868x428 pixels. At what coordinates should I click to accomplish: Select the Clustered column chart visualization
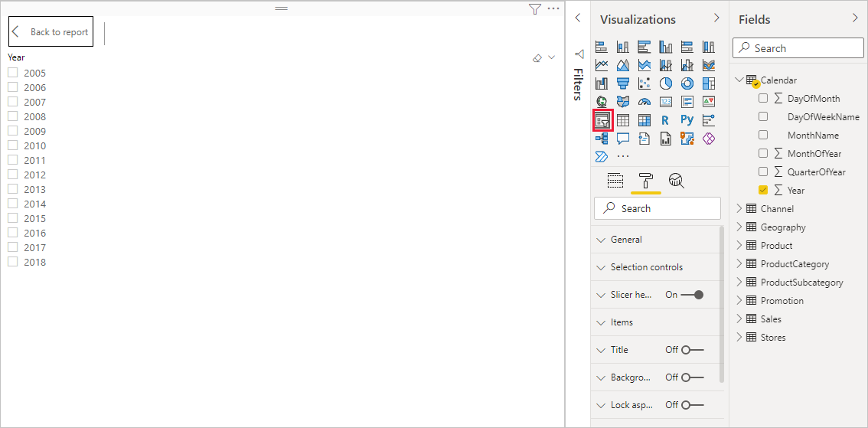tap(666, 47)
